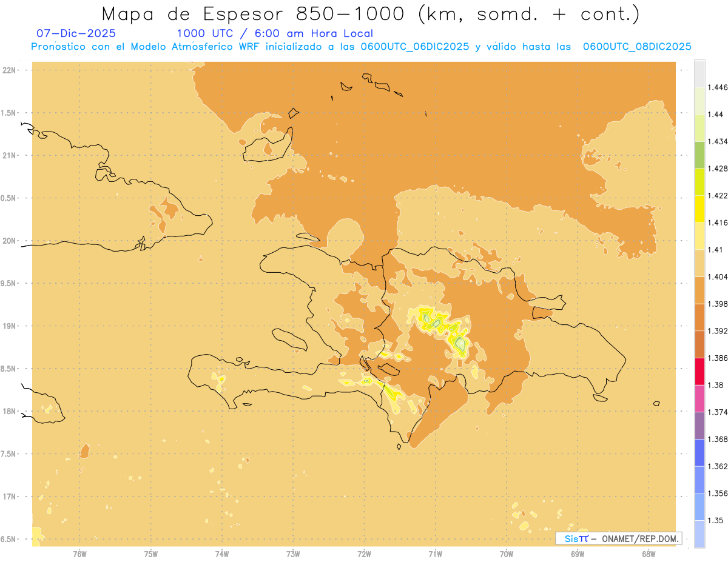Click the '1.398' colorbar value

click(718, 304)
